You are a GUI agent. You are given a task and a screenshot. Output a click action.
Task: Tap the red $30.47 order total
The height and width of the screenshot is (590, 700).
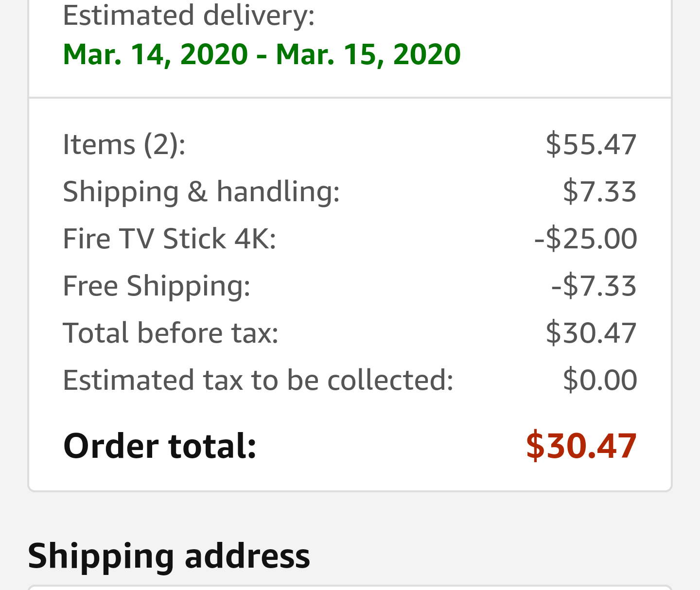[581, 445]
